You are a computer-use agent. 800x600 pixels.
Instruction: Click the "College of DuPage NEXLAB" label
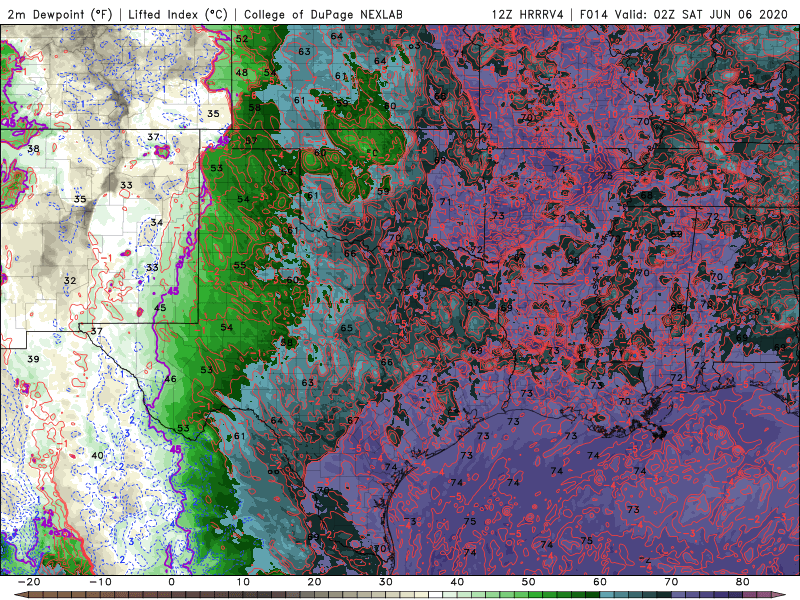[x=323, y=14]
